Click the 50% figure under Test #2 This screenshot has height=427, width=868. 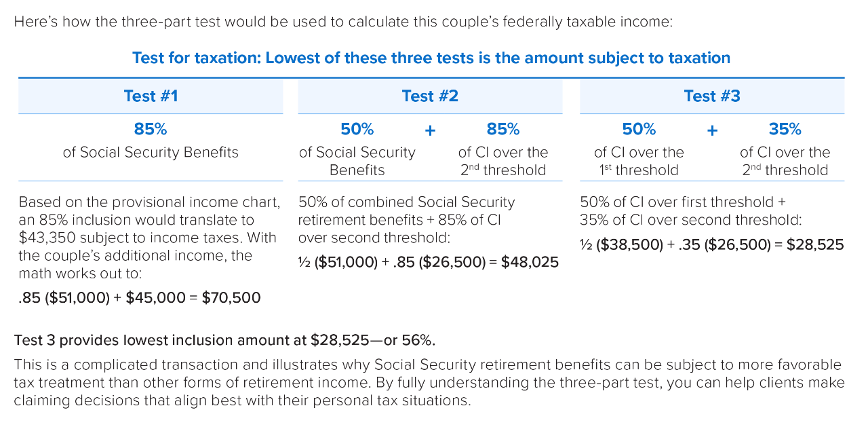(x=357, y=129)
